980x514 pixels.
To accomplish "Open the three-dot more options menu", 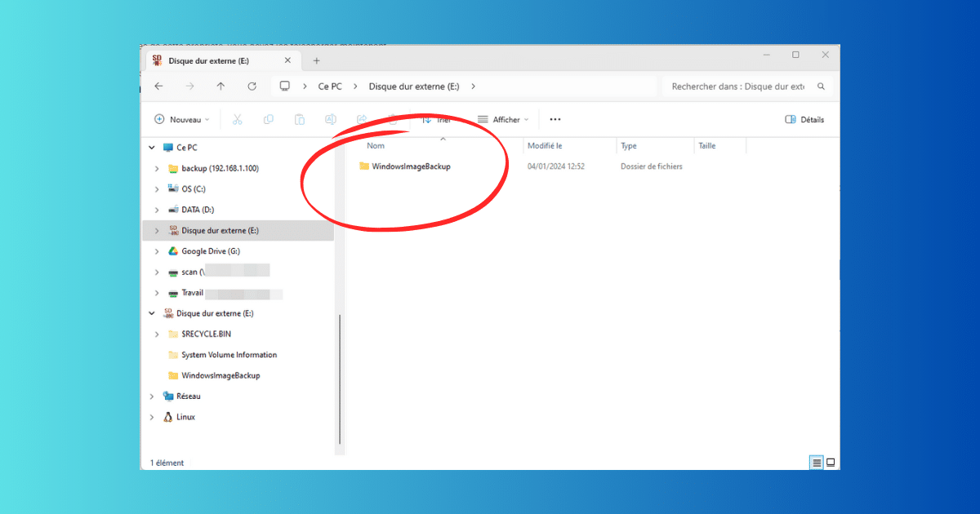I will [555, 120].
